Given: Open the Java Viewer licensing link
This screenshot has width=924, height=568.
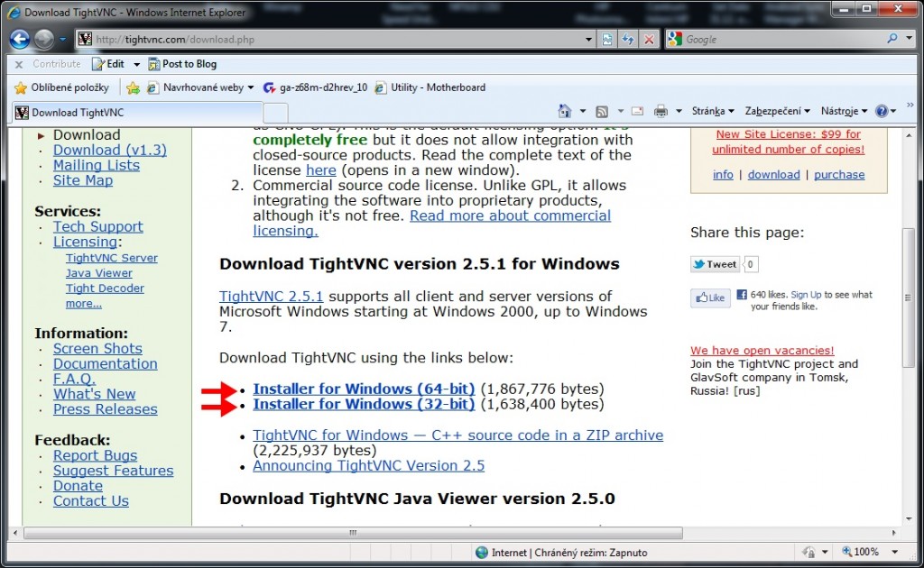Looking at the screenshot, I should [x=98, y=273].
